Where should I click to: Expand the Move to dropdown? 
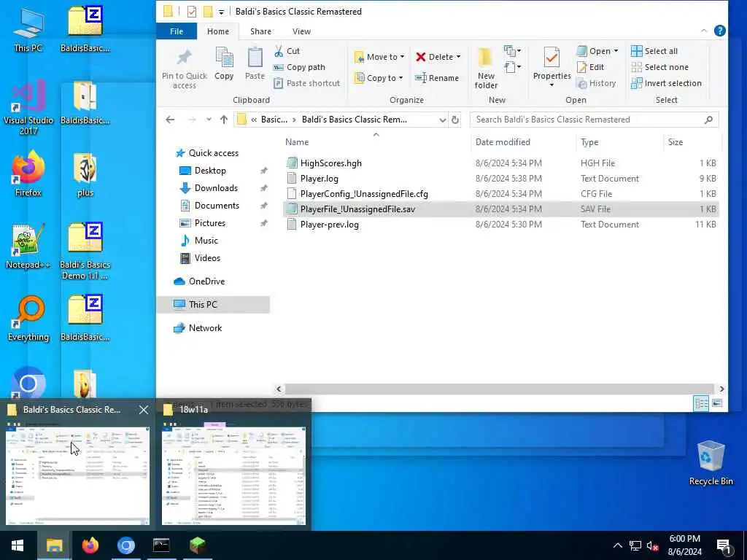click(402, 57)
